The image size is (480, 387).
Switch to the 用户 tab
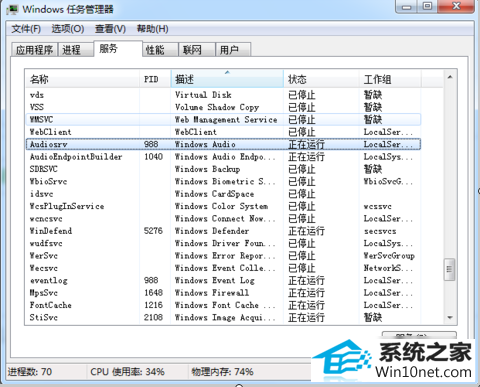point(233,50)
